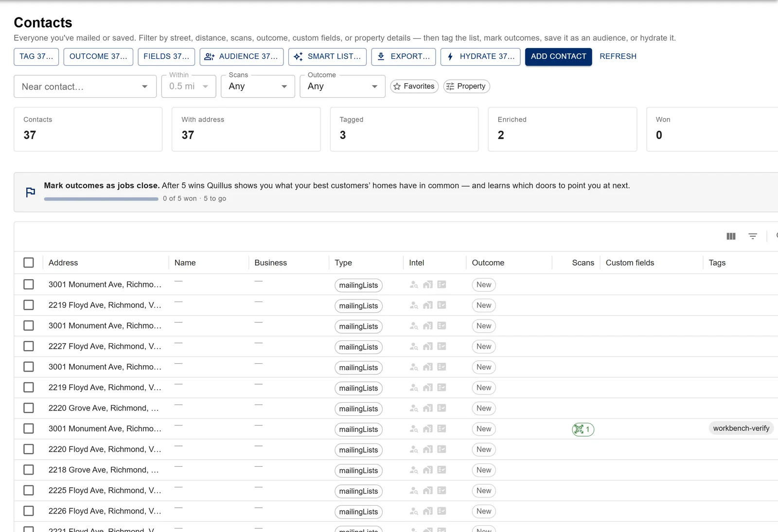This screenshot has width=778, height=532.
Task: Click checklist intel icon for 2218 Grove Ave
Action: coord(442,470)
